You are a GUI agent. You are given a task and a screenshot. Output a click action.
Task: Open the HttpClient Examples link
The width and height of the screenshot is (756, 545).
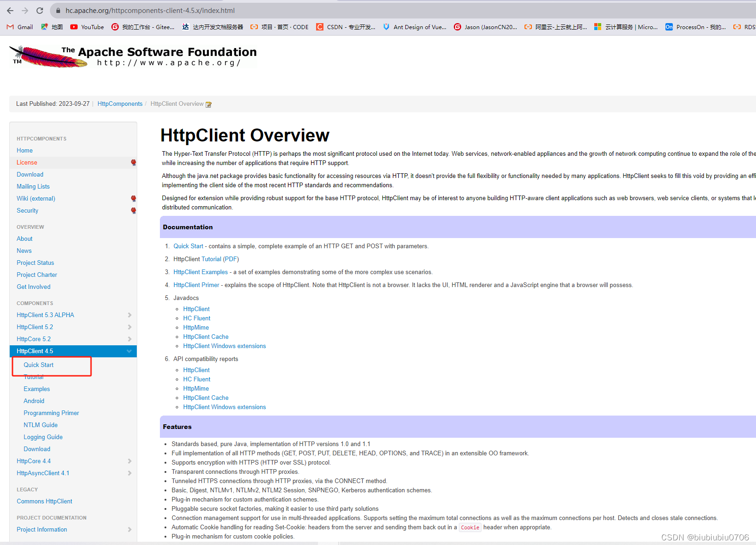tap(201, 272)
